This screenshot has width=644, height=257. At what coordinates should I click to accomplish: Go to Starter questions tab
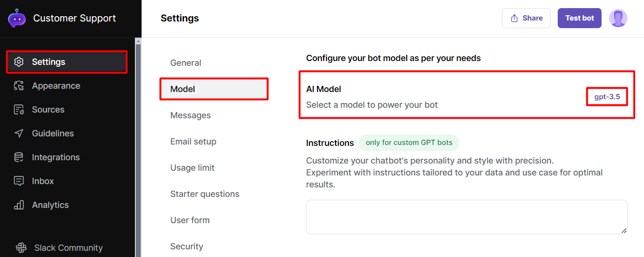point(204,194)
